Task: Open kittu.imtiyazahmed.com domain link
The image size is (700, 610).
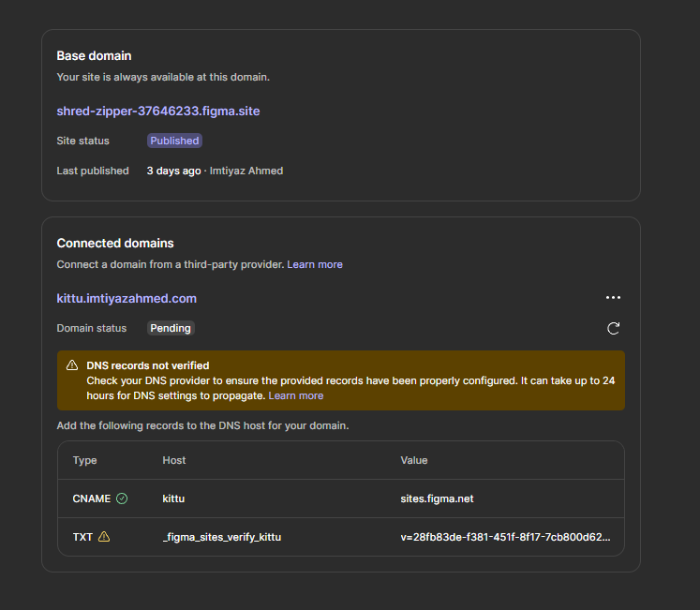Action: pyautogui.click(x=127, y=298)
